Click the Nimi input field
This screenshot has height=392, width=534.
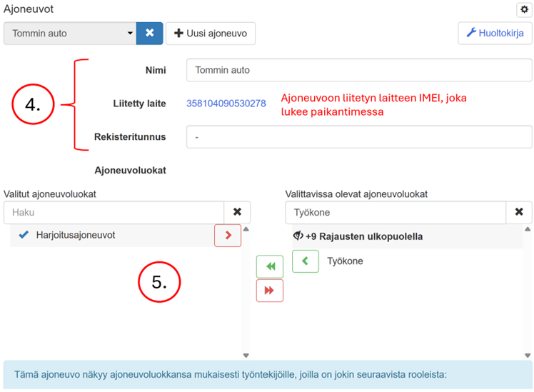(x=358, y=71)
